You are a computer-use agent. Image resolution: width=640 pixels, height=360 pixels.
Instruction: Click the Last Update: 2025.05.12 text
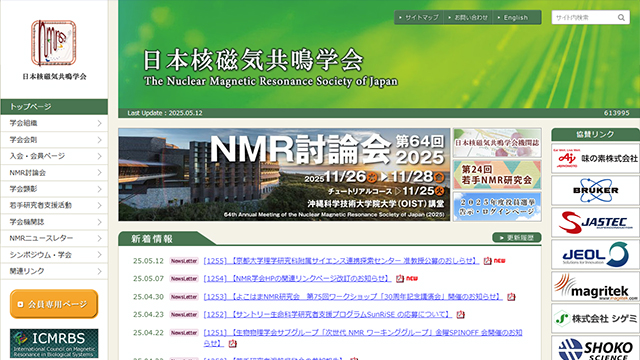click(x=165, y=113)
